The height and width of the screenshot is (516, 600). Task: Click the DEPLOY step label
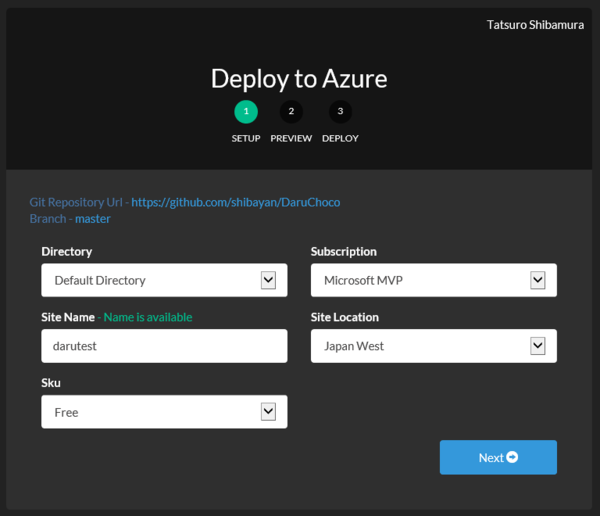click(x=340, y=138)
